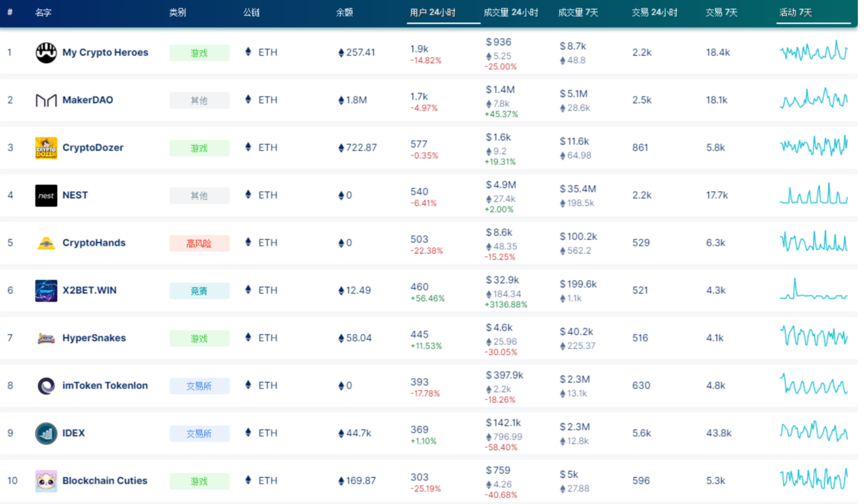864x504 pixels.
Task: Click Ethereum icon beside balance 1.8M
Action: (x=341, y=100)
